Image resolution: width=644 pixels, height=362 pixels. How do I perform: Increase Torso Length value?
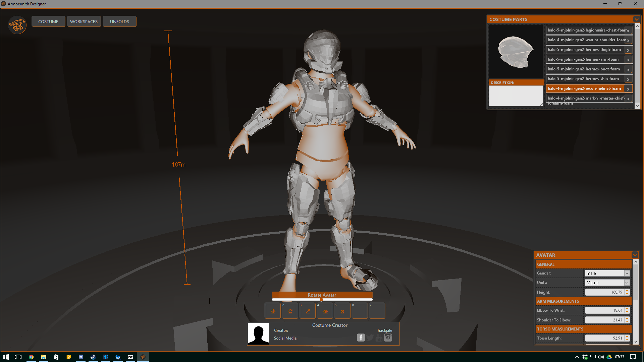pyautogui.click(x=627, y=337)
